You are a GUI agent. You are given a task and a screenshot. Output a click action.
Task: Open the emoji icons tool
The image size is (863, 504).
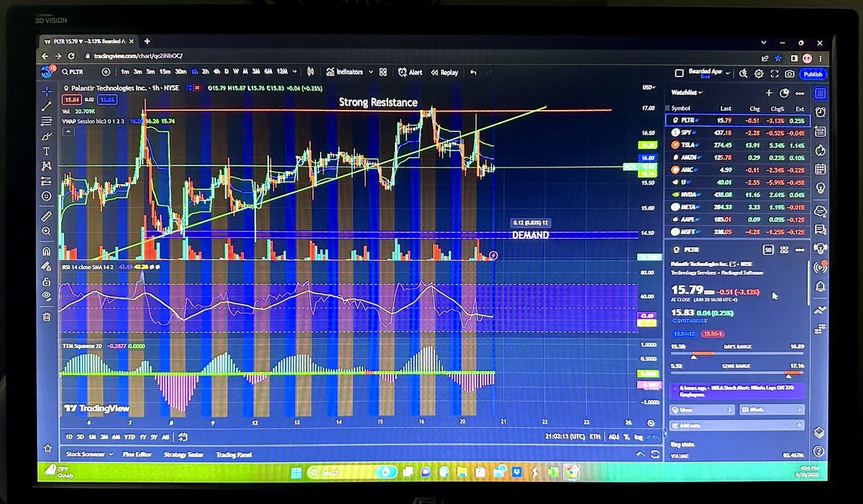click(x=47, y=196)
